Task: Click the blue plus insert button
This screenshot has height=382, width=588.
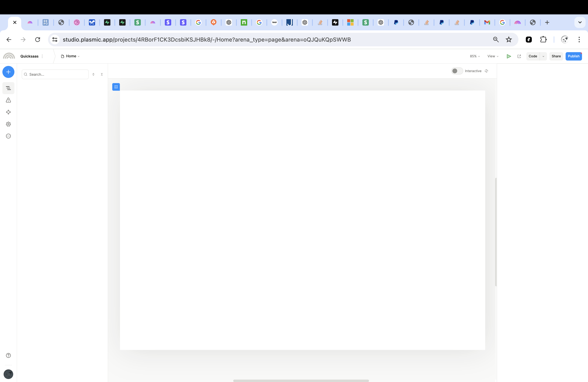Action: [x=8, y=72]
